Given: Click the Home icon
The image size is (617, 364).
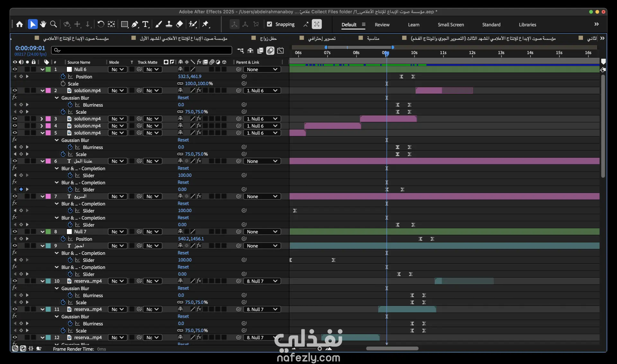Looking at the screenshot, I should tap(20, 24).
